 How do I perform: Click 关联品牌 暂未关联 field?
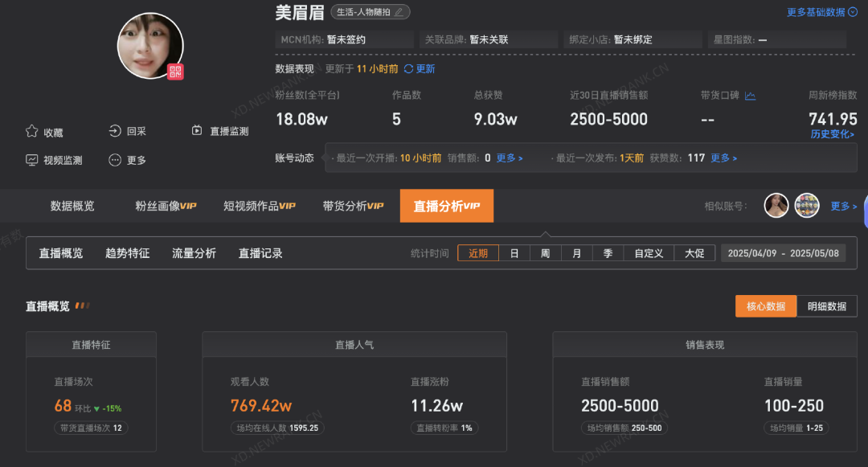tap(489, 40)
